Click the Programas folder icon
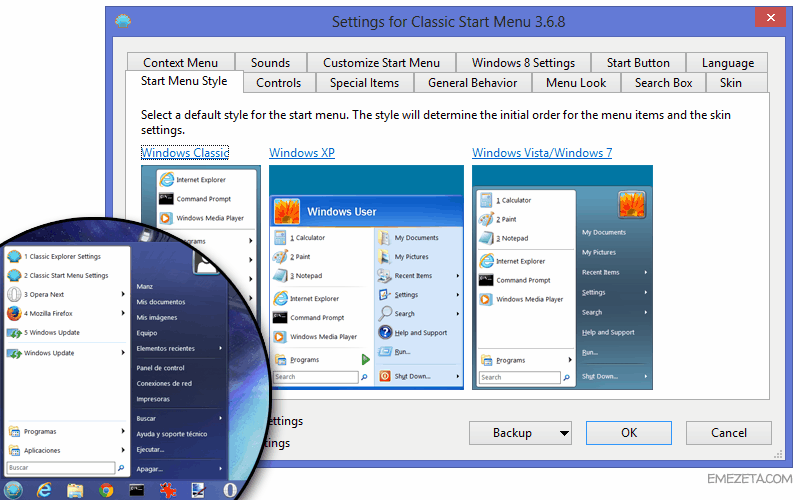 click(x=14, y=431)
